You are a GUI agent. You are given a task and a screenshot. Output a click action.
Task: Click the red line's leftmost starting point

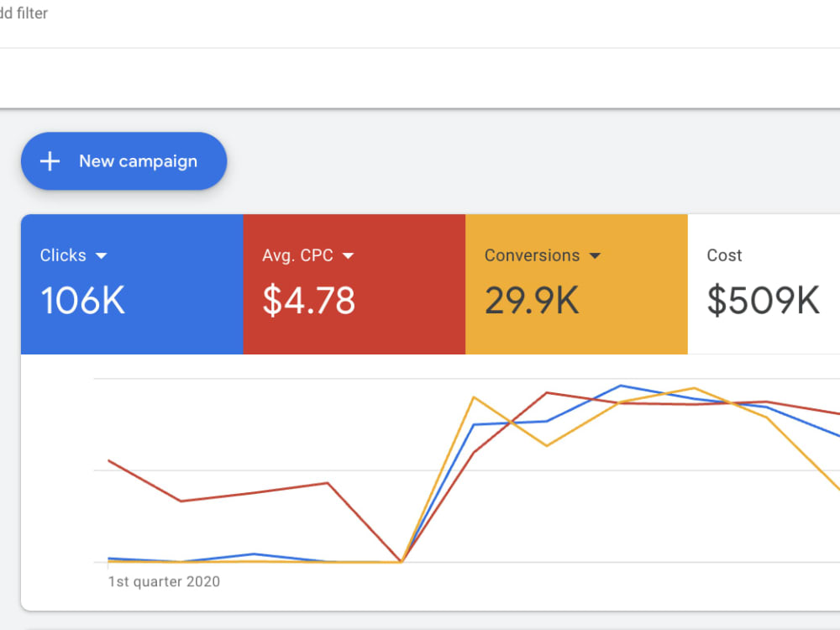108,460
